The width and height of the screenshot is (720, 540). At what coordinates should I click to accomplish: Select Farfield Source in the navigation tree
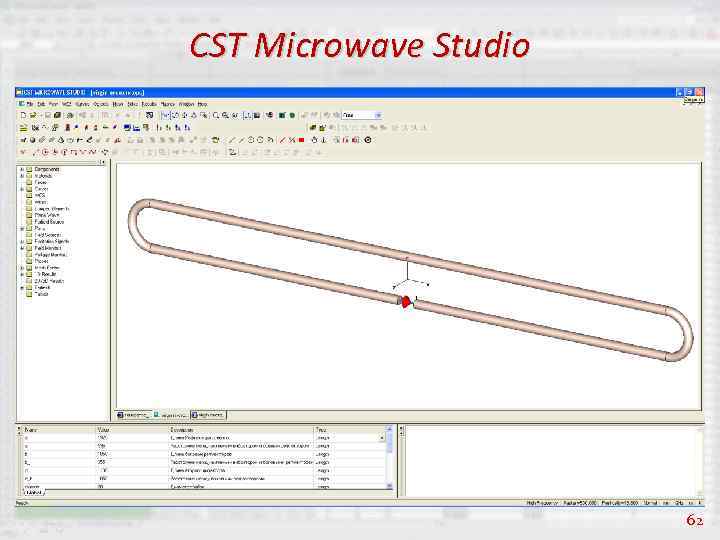coord(49,222)
